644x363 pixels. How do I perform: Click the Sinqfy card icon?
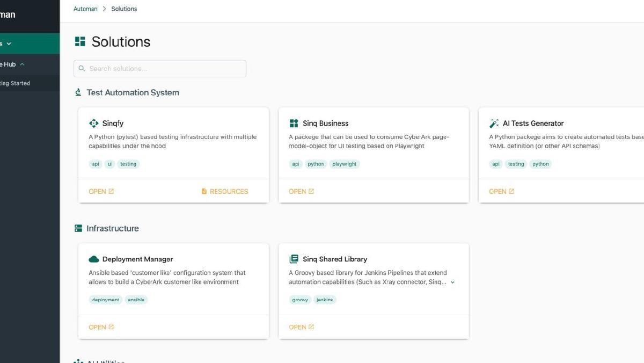[x=94, y=123]
